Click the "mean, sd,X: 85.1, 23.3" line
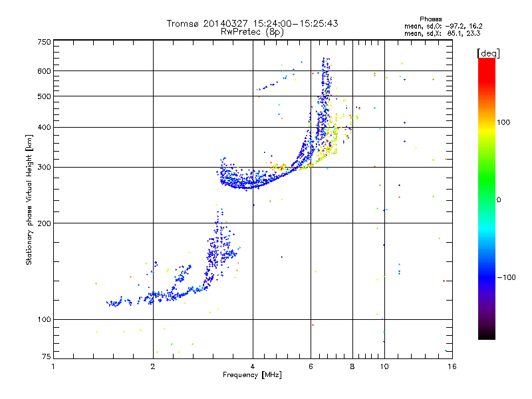This screenshot has height=399, width=532. point(442,33)
